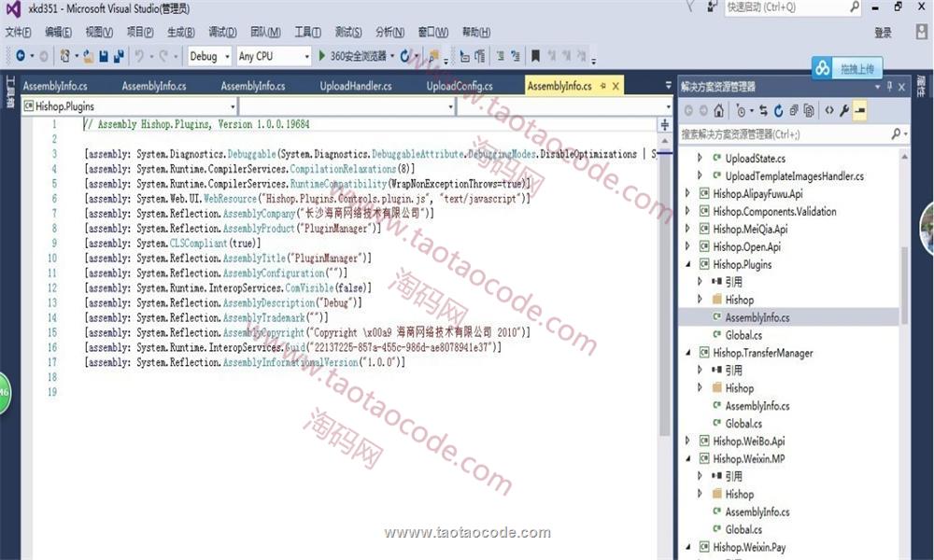
Task: Open the Debug configuration dropdown
Action: pyautogui.click(x=208, y=56)
